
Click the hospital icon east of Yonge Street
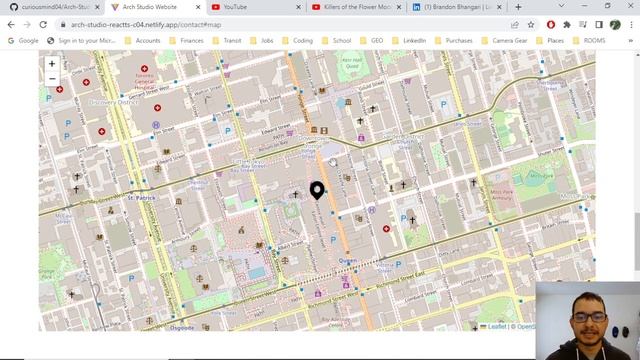[x=386, y=229]
